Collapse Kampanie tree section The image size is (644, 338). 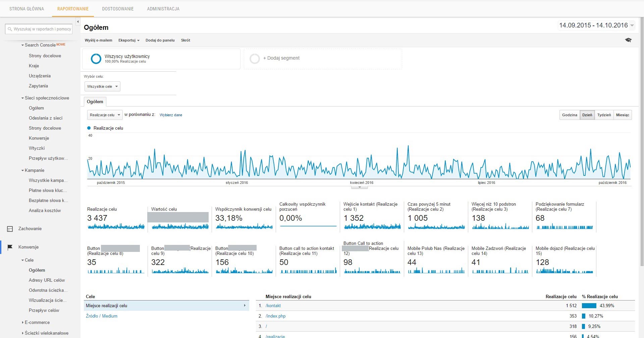coord(22,171)
